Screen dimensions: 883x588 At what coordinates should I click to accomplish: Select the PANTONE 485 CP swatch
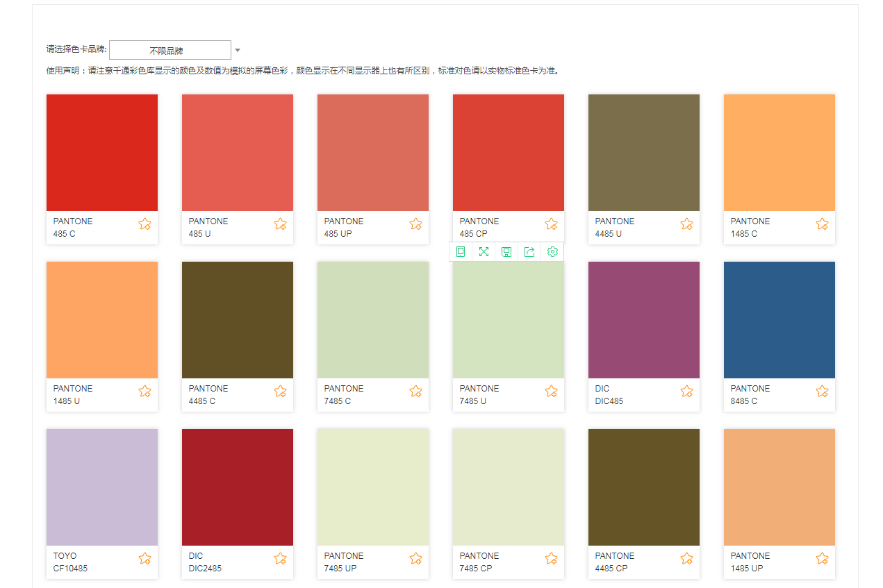(x=509, y=153)
